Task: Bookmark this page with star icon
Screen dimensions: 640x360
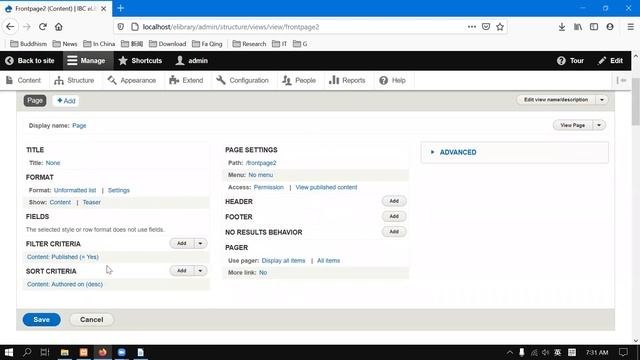Action: (x=500, y=27)
